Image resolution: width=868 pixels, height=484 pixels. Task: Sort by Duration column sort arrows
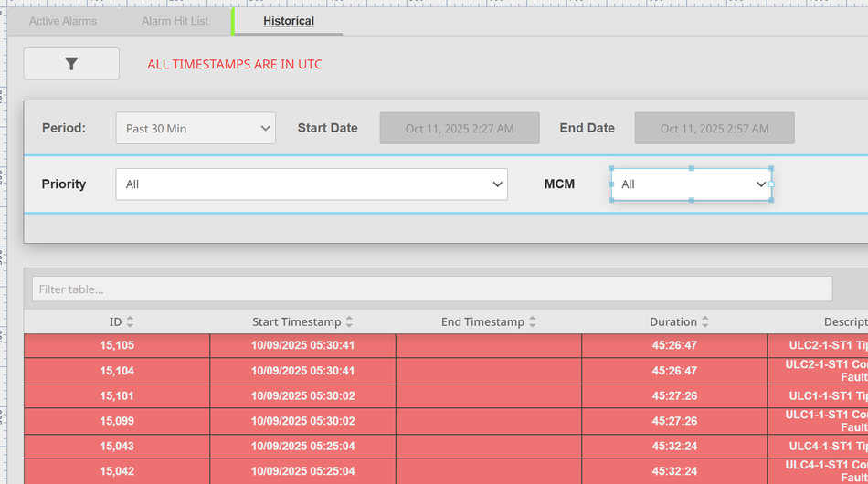(x=704, y=322)
